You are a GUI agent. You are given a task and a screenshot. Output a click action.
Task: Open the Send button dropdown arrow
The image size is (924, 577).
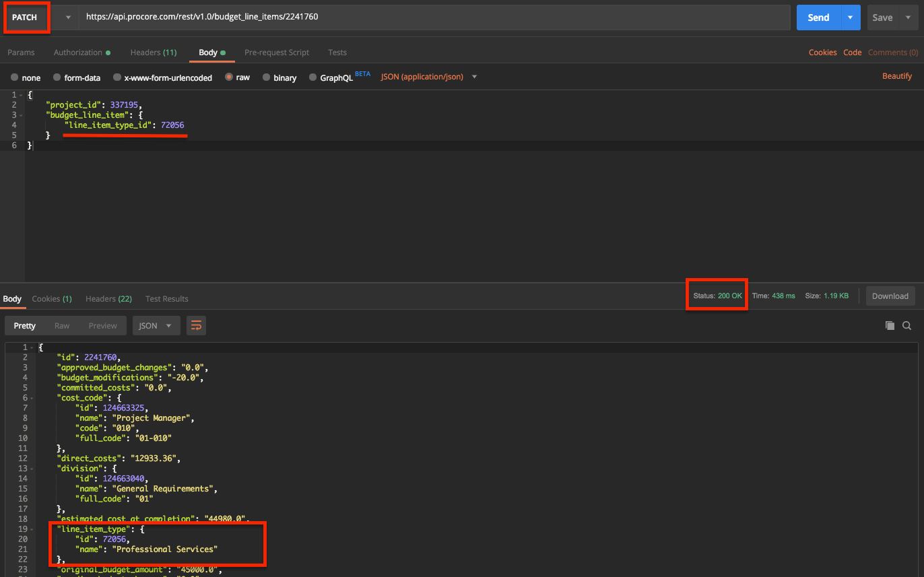point(851,18)
